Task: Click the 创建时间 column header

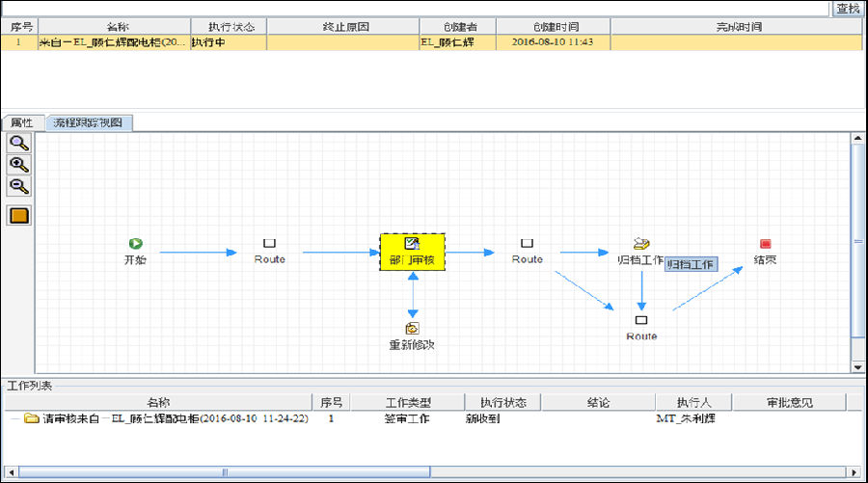Action: click(x=554, y=27)
